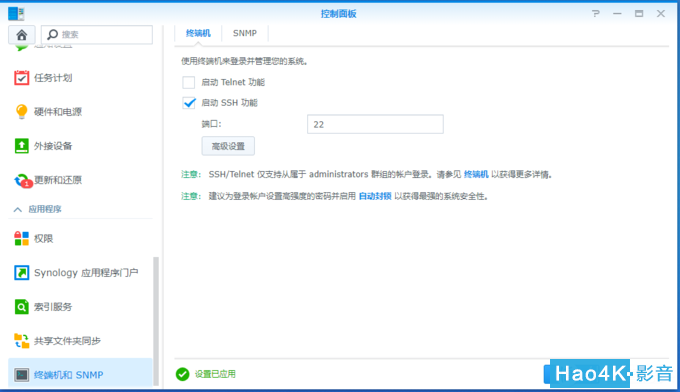Select 共享文件夹同步 in sidebar
Viewport: 680px width, 392px height.
tap(67, 341)
